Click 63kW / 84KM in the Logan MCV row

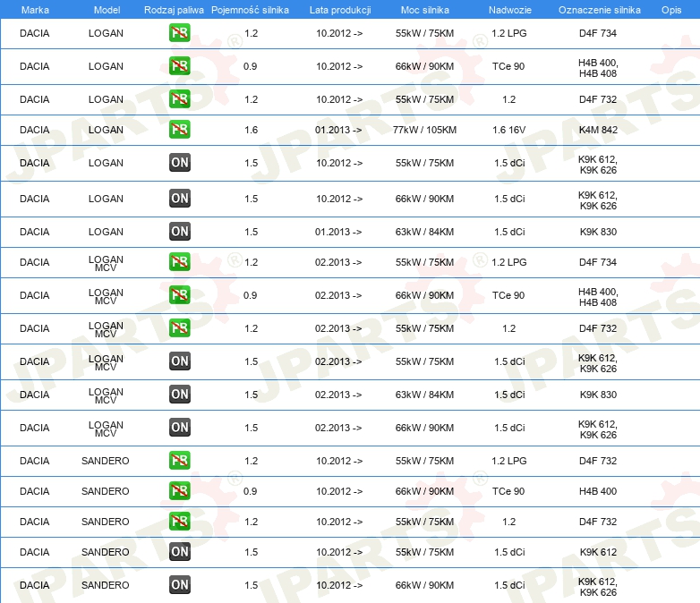424,395
